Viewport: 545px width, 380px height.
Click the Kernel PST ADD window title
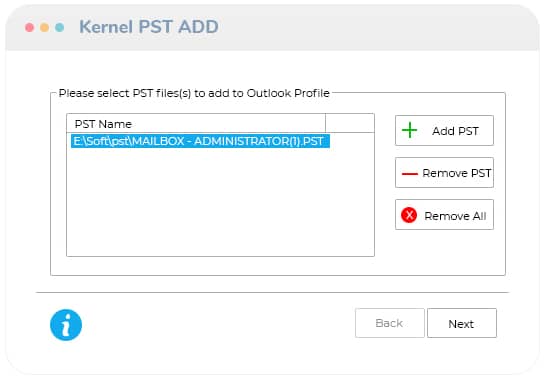coord(149,27)
